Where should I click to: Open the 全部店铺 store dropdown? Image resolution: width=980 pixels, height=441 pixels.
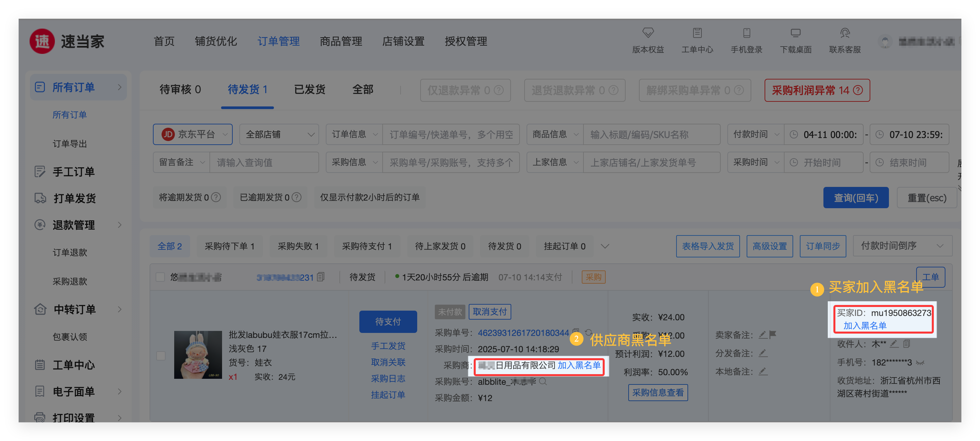click(x=279, y=134)
